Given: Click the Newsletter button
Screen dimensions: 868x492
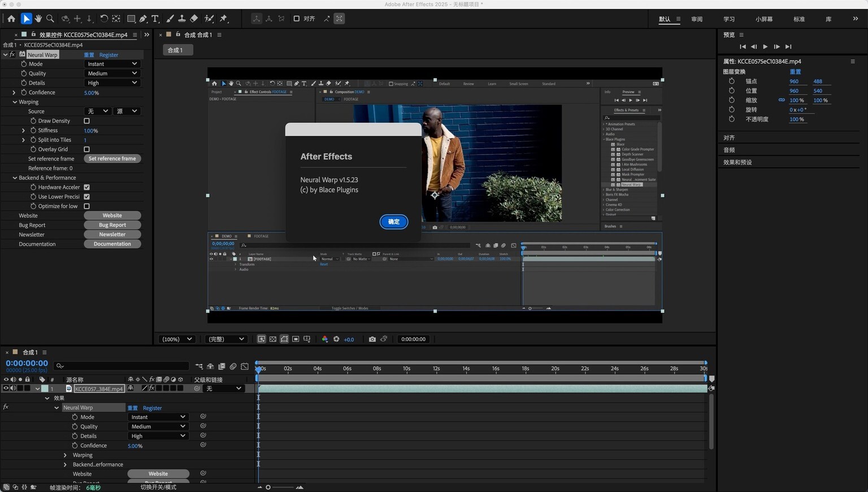Looking at the screenshot, I should click(x=112, y=235).
